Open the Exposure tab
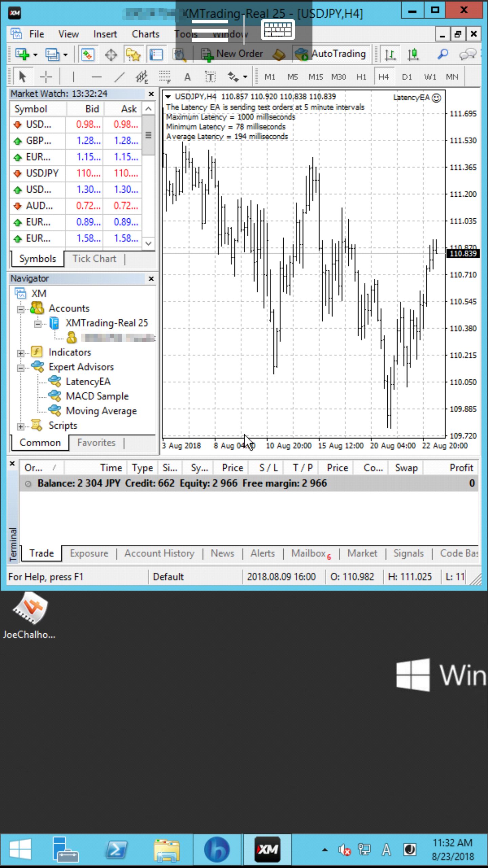The width and height of the screenshot is (488, 868). [89, 553]
